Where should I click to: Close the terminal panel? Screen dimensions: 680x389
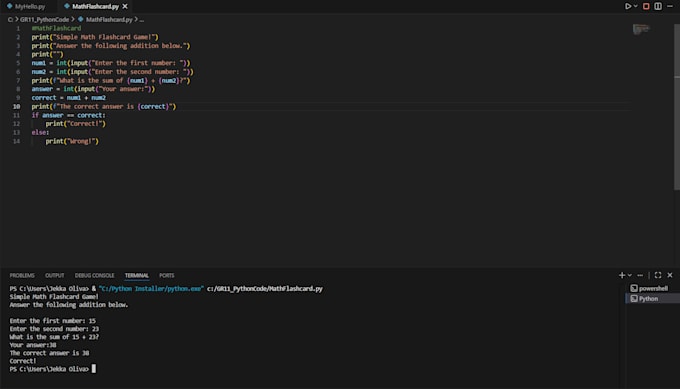(x=670, y=275)
